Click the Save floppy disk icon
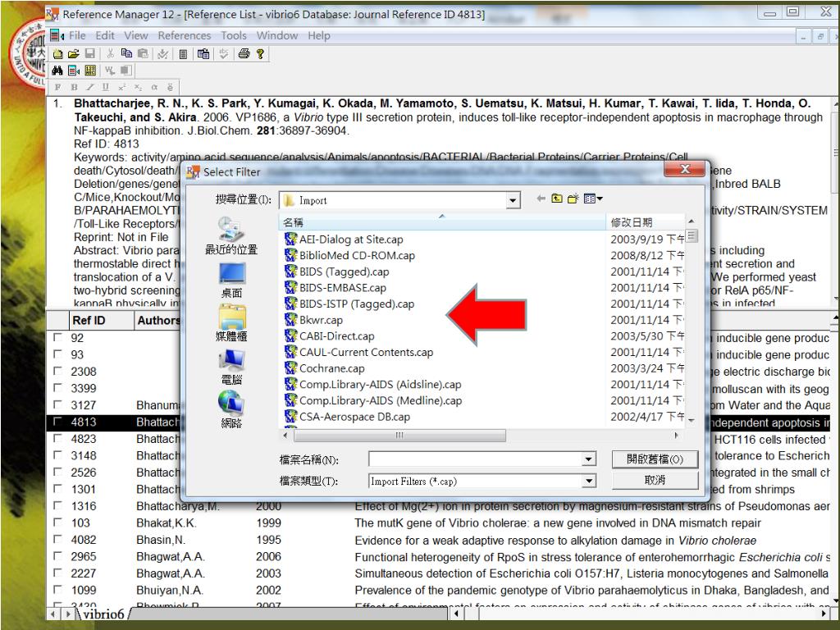Screen dimensions: 840x630 [x=90, y=53]
